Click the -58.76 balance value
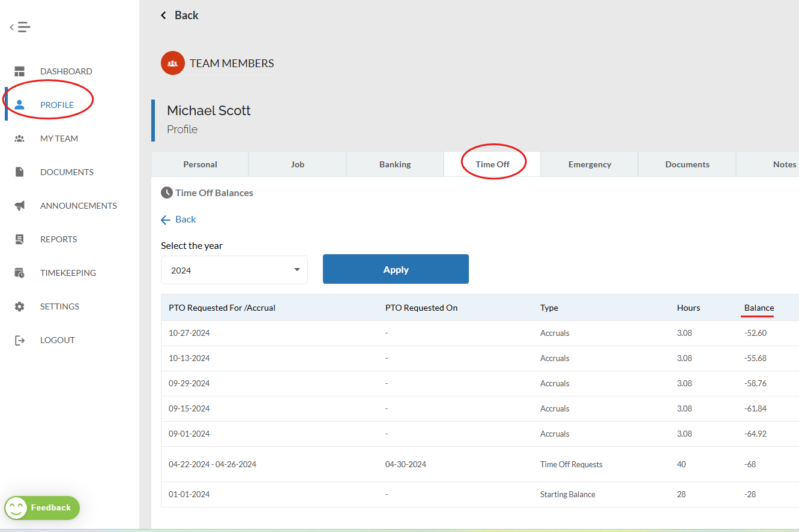This screenshot has width=799, height=532. (755, 383)
